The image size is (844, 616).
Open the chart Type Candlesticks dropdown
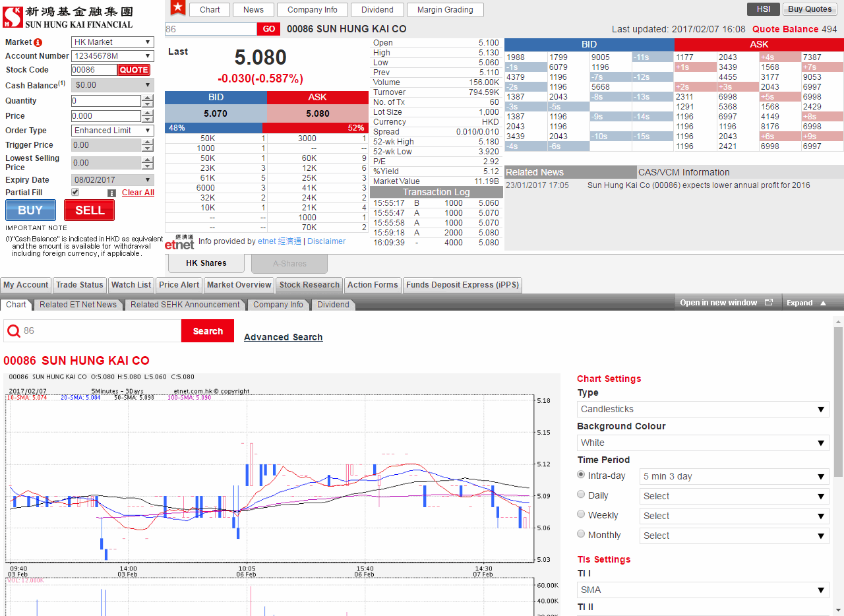pyautogui.click(x=703, y=409)
